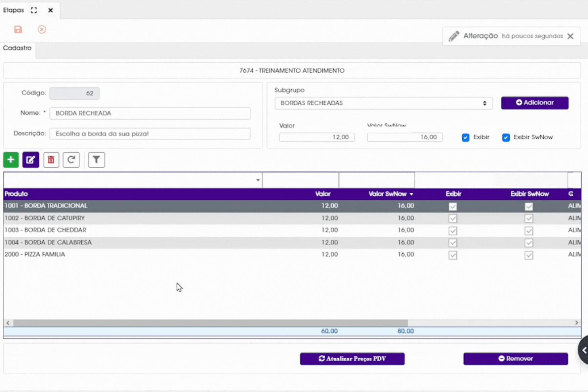Toggle the Exibir checkbox in subgroup panel
This screenshot has height=392, width=588.
click(465, 138)
